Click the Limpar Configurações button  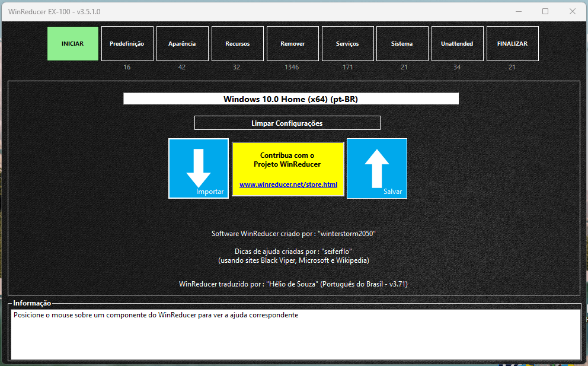(x=287, y=123)
